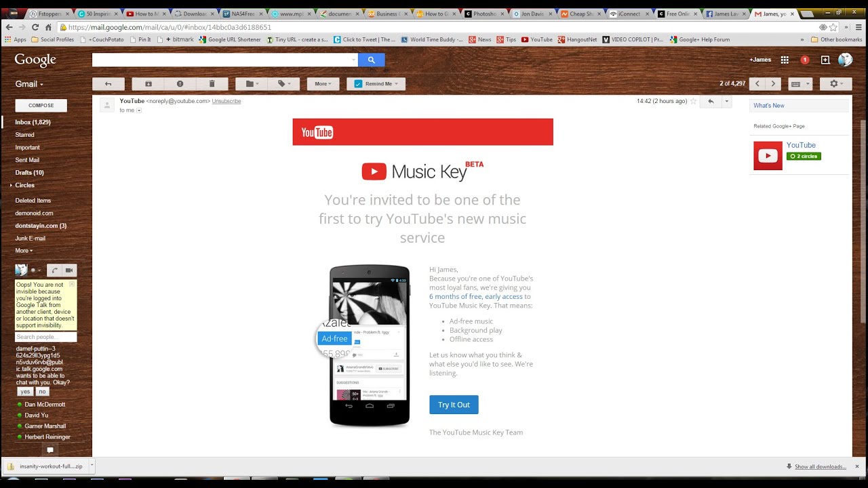Click the Try It Out button
868x488 pixels.
[454, 405]
